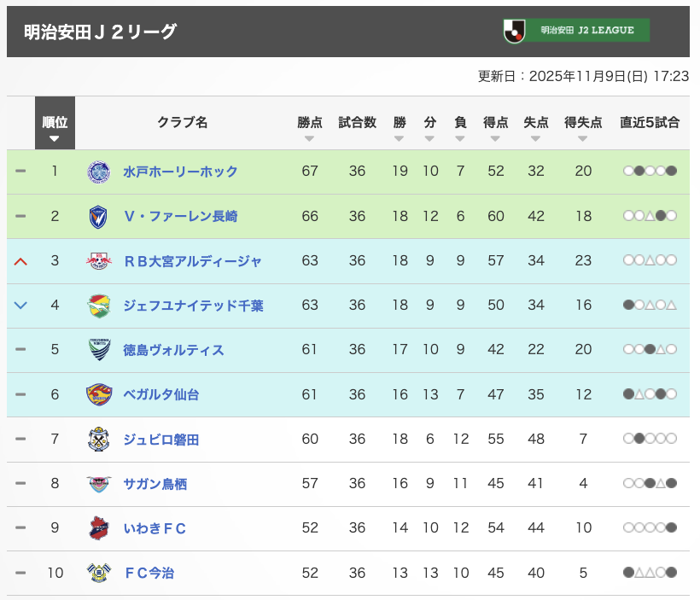This screenshot has height=600, width=700.
Task: Click the last recent-match result dot for いわきＦＣ
Action: 672,528
